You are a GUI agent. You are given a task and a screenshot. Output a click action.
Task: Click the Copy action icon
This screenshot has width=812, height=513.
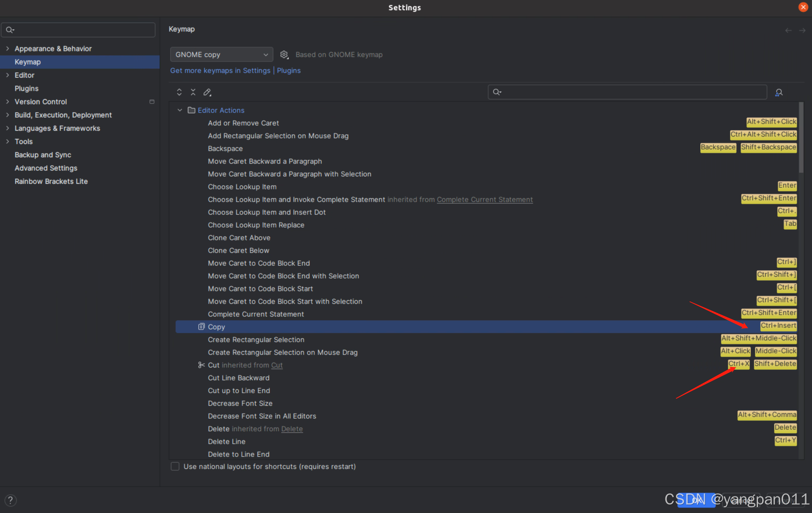click(x=201, y=327)
